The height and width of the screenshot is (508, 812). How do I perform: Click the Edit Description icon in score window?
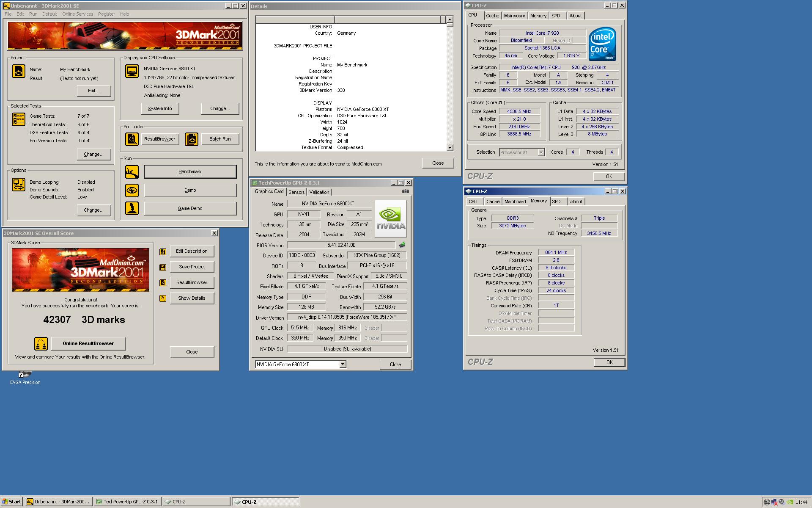(163, 252)
